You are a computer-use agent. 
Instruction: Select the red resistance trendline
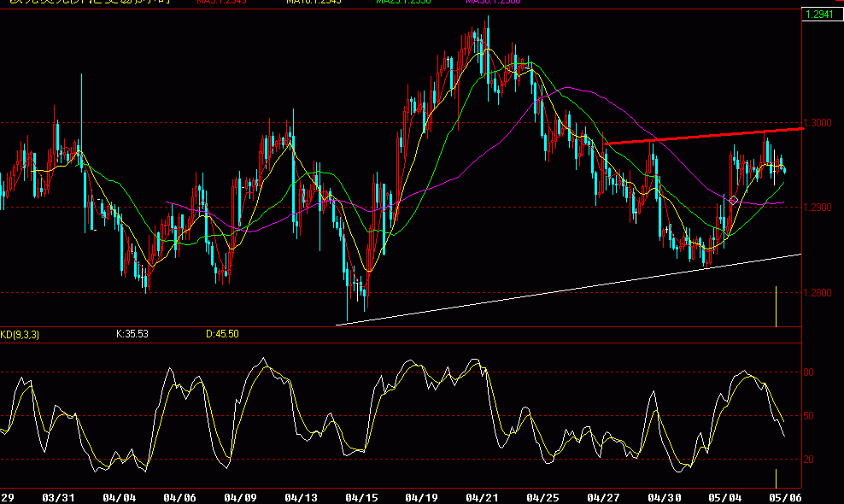[x=704, y=136]
